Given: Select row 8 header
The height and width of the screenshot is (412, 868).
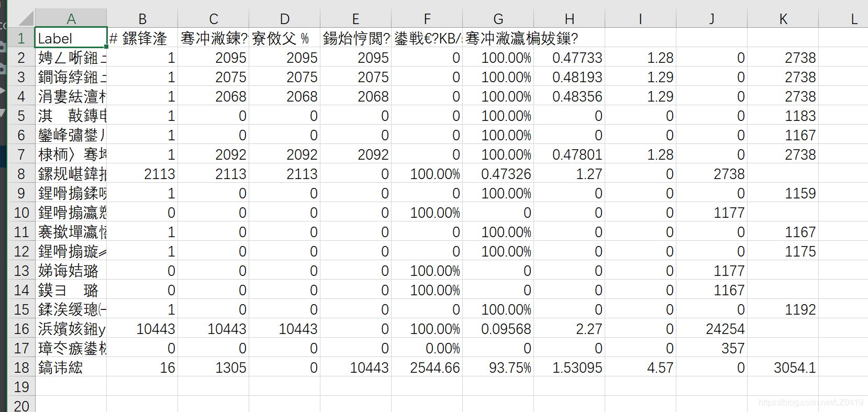Looking at the screenshot, I should coord(21,174).
